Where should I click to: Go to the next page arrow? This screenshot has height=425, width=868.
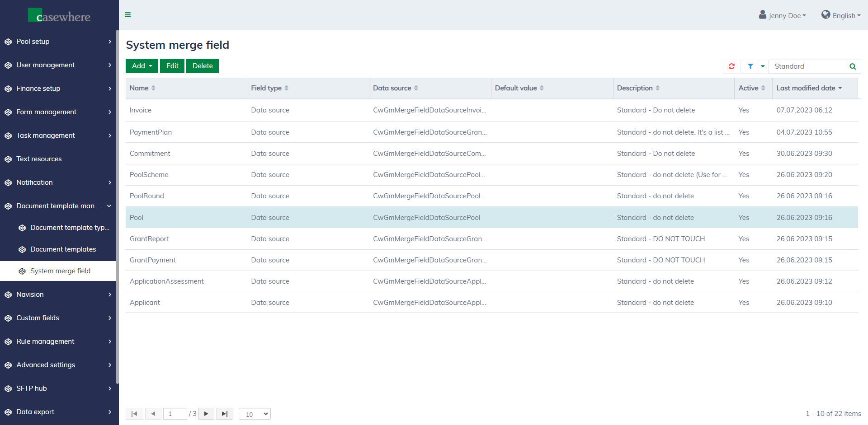(x=206, y=414)
